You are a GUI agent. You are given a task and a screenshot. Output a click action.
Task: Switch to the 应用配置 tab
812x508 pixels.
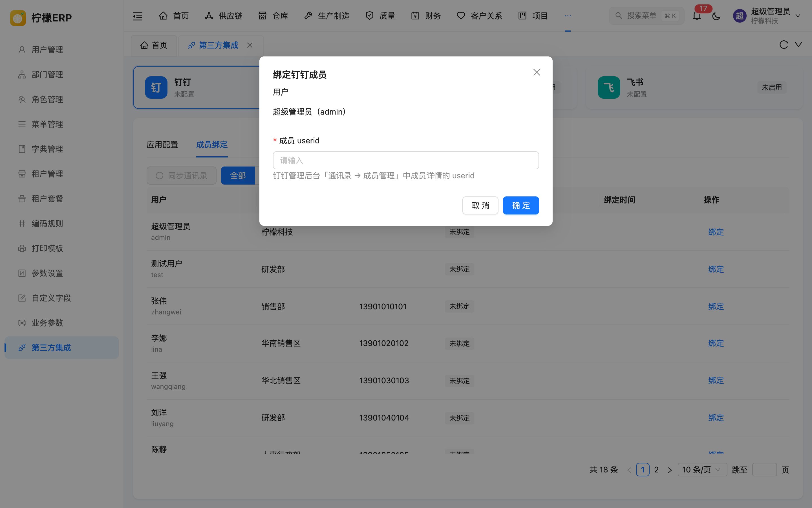pos(162,145)
